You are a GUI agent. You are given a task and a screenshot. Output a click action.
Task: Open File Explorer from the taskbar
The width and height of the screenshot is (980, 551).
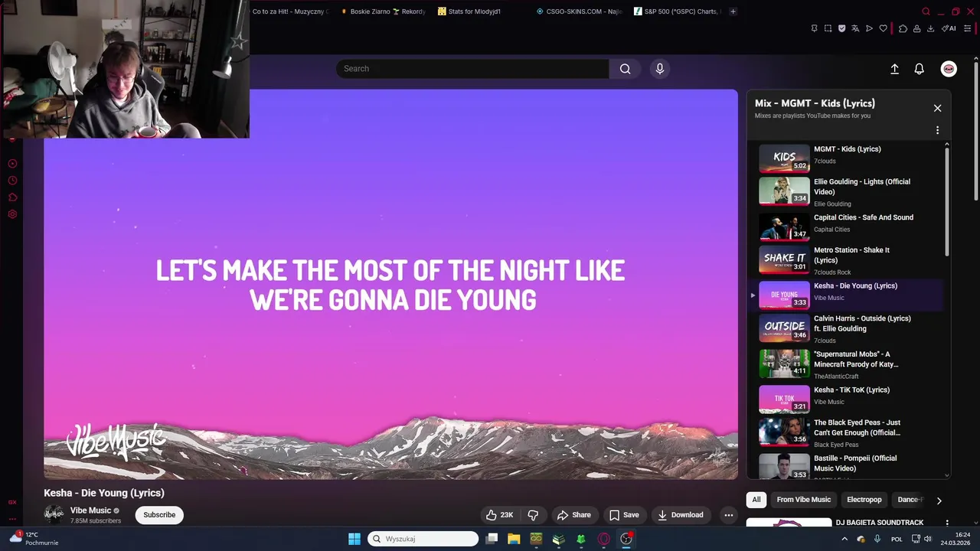click(x=514, y=539)
